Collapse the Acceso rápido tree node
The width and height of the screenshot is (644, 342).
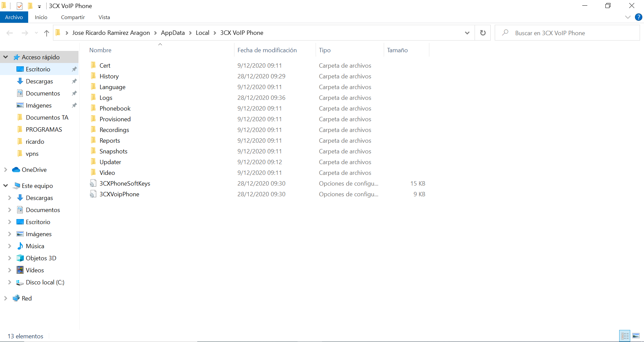click(6, 57)
